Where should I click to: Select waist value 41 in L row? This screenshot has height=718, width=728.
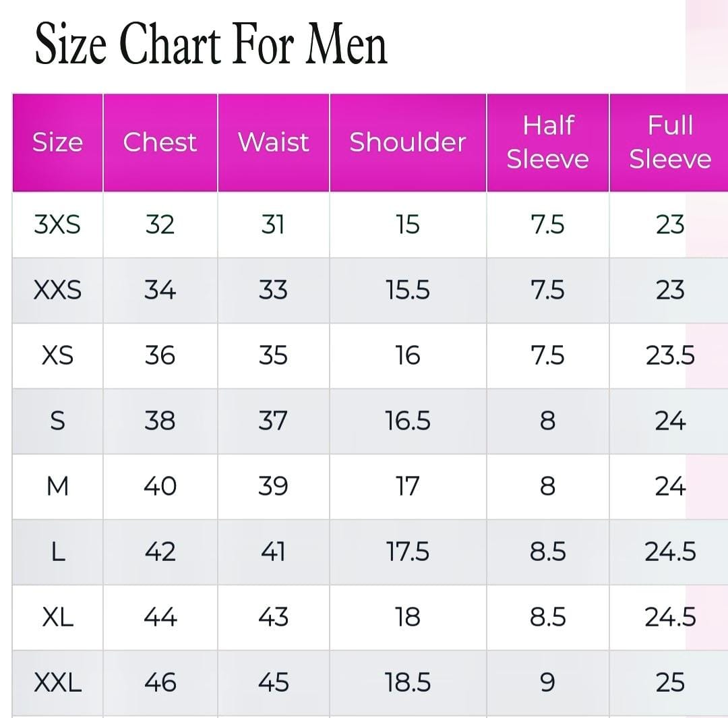(x=273, y=551)
